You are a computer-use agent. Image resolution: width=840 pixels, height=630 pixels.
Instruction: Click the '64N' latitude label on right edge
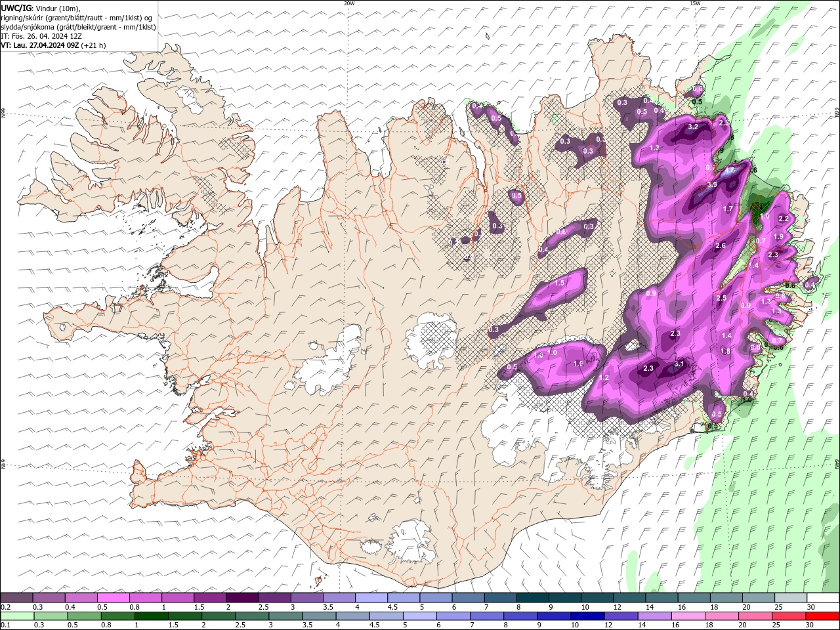click(x=837, y=463)
